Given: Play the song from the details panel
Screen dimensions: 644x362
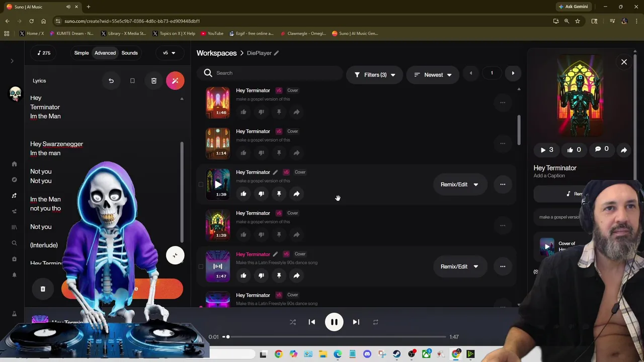Looking at the screenshot, I should point(546,149).
